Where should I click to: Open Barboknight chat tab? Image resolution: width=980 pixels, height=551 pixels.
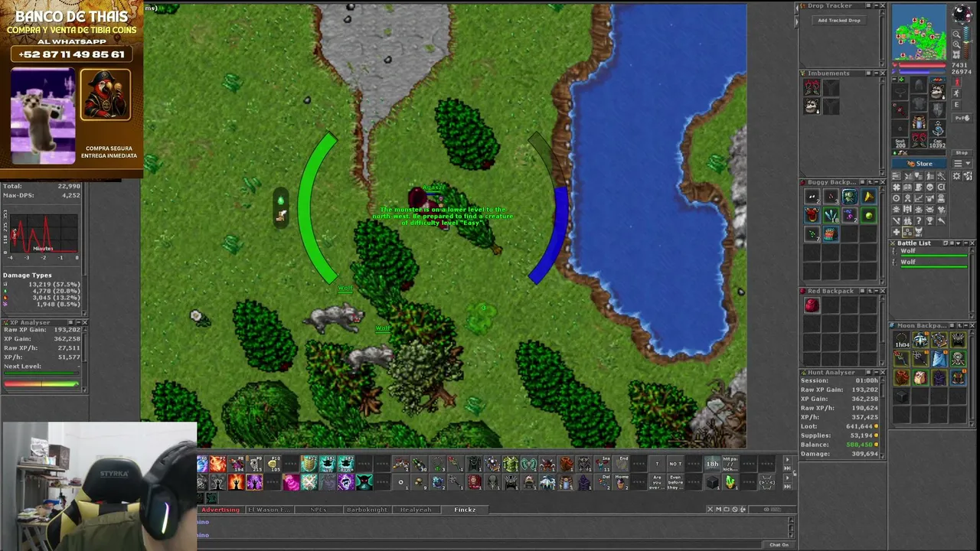point(367,510)
